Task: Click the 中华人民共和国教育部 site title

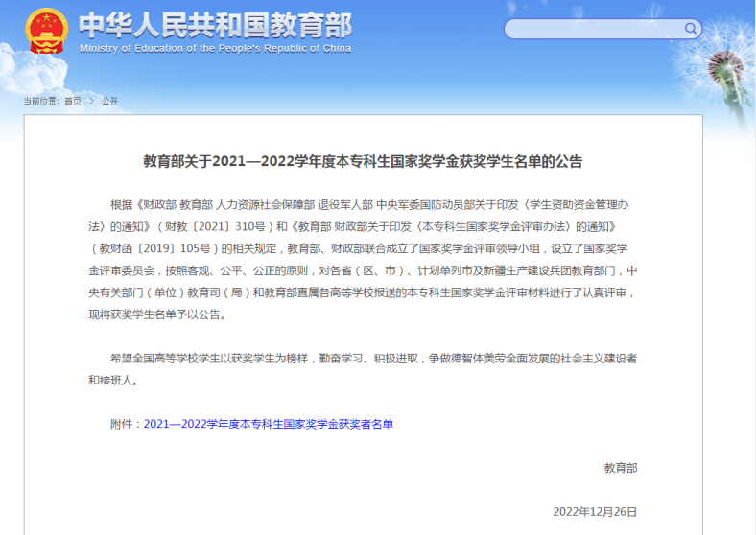Action: coord(215,25)
